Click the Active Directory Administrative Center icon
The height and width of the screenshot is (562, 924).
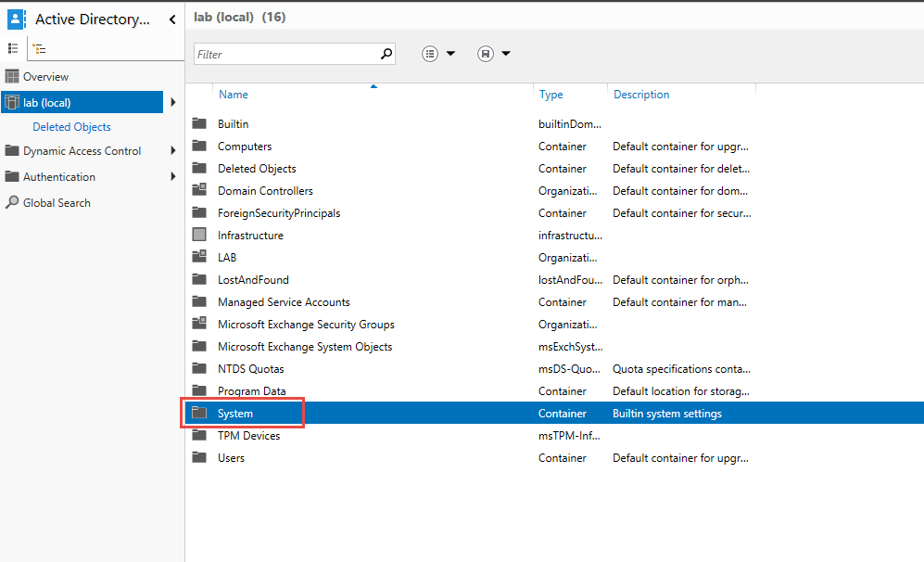pos(17,19)
